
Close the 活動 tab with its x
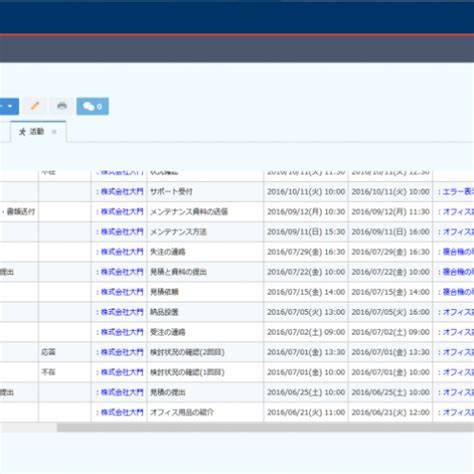(54, 132)
